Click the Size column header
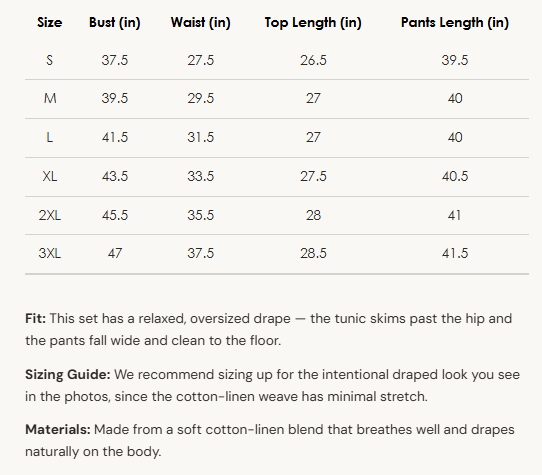The image size is (542, 475). pyautogui.click(x=50, y=22)
